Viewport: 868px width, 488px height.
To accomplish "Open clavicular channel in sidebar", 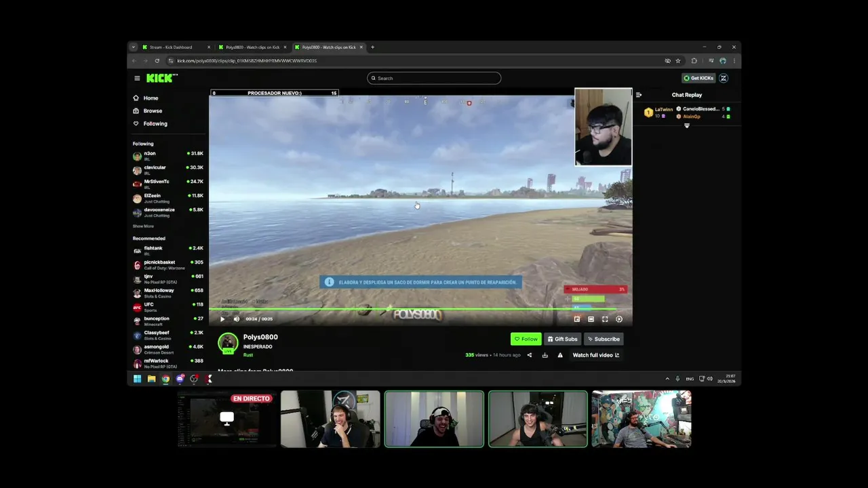I will [x=167, y=169].
